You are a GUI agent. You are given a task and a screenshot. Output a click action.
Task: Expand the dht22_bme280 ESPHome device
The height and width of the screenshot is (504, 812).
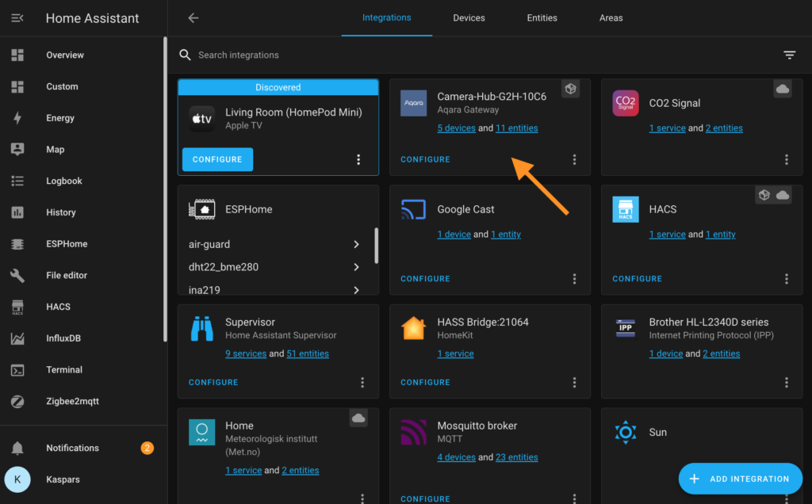point(278,269)
